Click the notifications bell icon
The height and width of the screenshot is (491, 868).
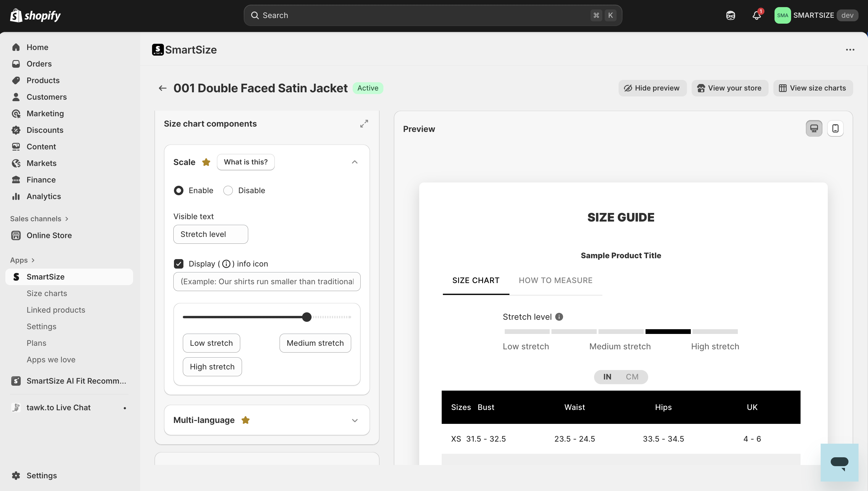pyautogui.click(x=756, y=15)
